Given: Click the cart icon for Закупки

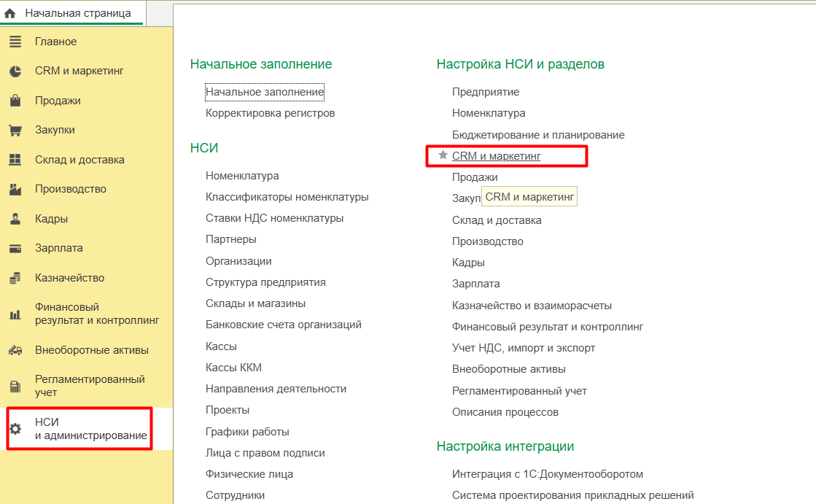Looking at the screenshot, I should coord(15,130).
